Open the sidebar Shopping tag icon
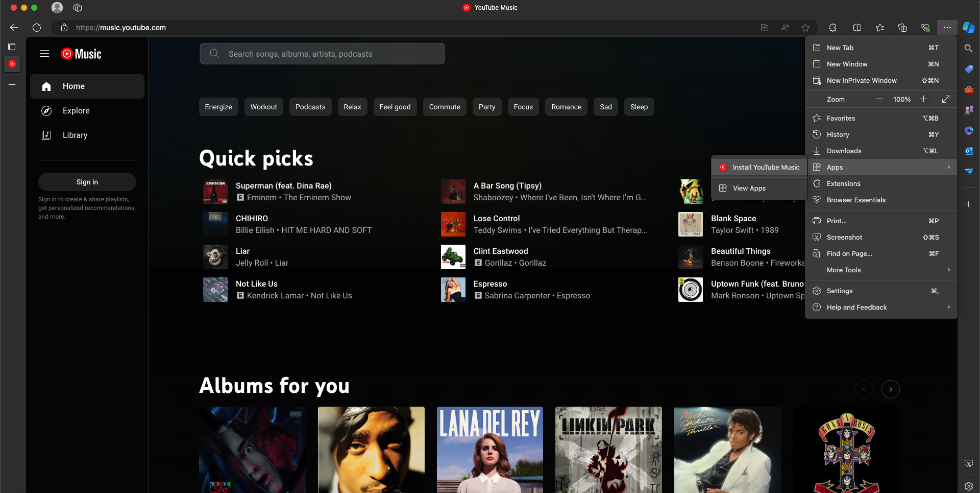980x493 pixels. point(968,69)
